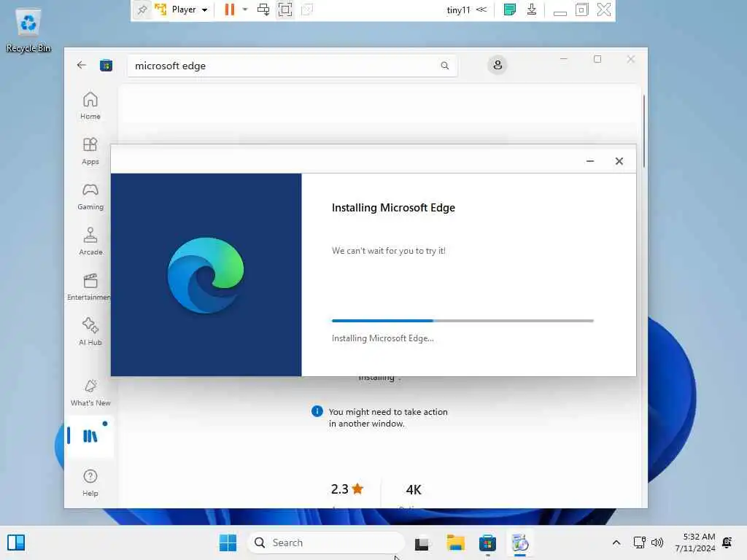
Task: Go back using the Store back arrow
Action: pos(82,65)
